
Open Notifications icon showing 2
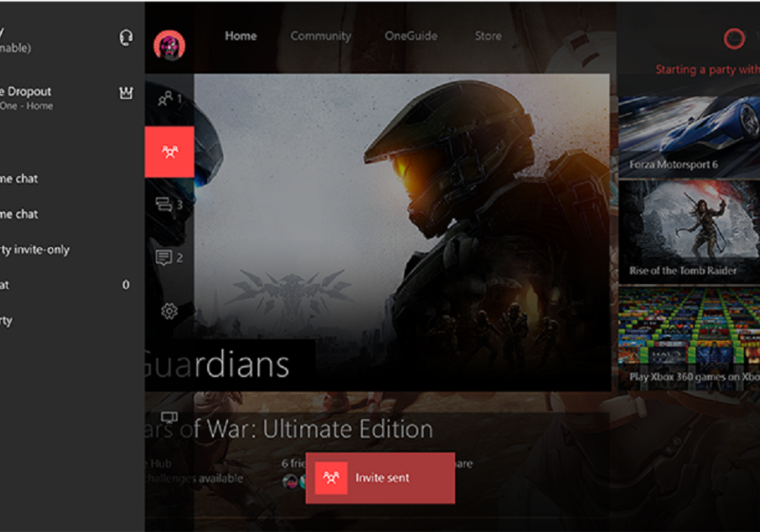click(x=169, y=256)
